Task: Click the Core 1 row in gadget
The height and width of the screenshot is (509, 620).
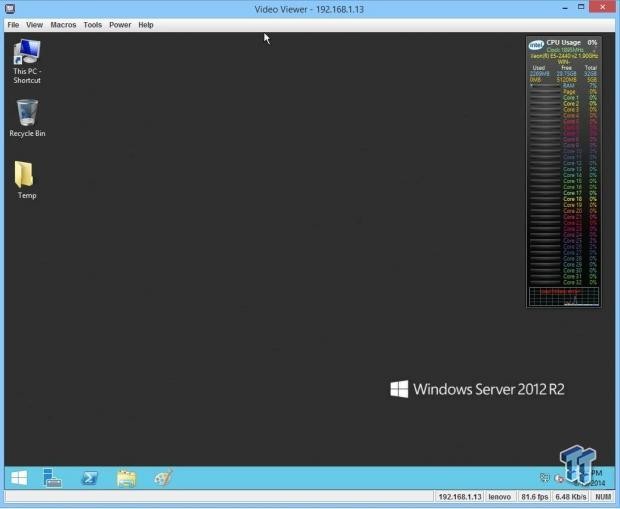Action: (563, 98)
